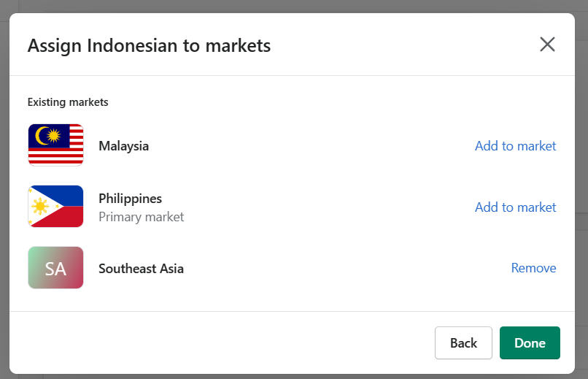Click the crescent and star on Malaysia flag

coord(48,136)
